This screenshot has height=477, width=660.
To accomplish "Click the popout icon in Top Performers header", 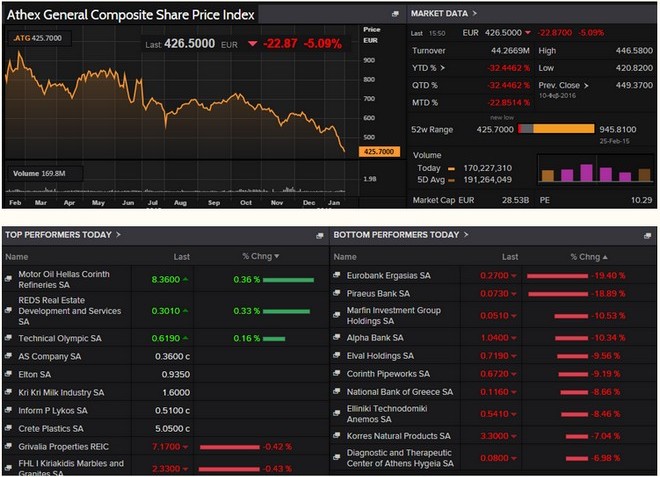I will (x=319, y=235).
